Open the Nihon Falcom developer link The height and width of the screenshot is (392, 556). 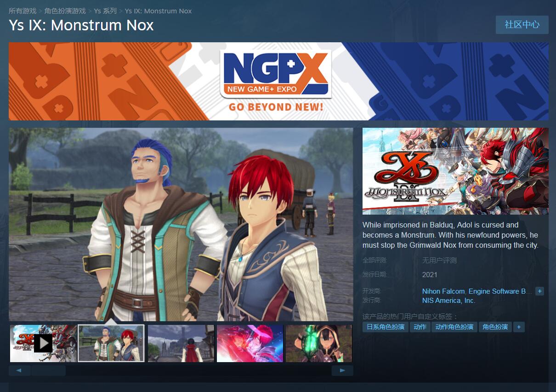pos(443,291)
